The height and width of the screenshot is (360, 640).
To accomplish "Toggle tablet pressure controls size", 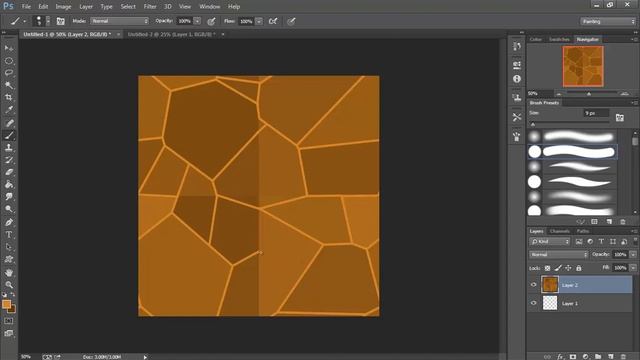I will [x=291, y=21].
